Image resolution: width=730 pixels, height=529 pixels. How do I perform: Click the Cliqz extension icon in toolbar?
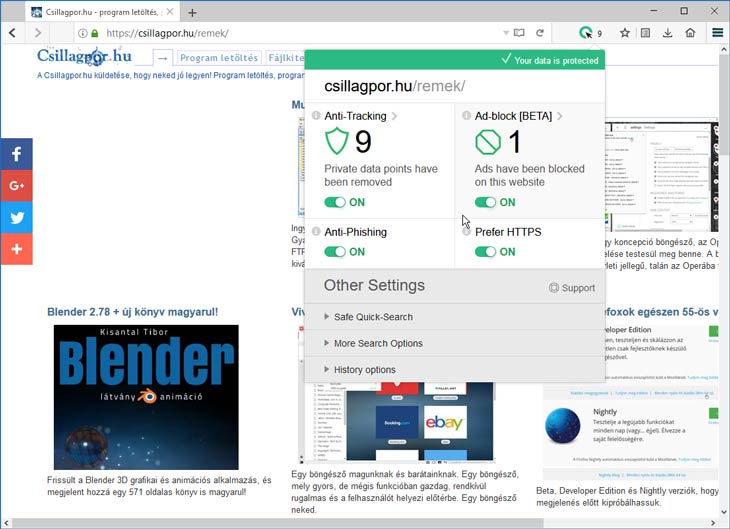click(586, 33)
